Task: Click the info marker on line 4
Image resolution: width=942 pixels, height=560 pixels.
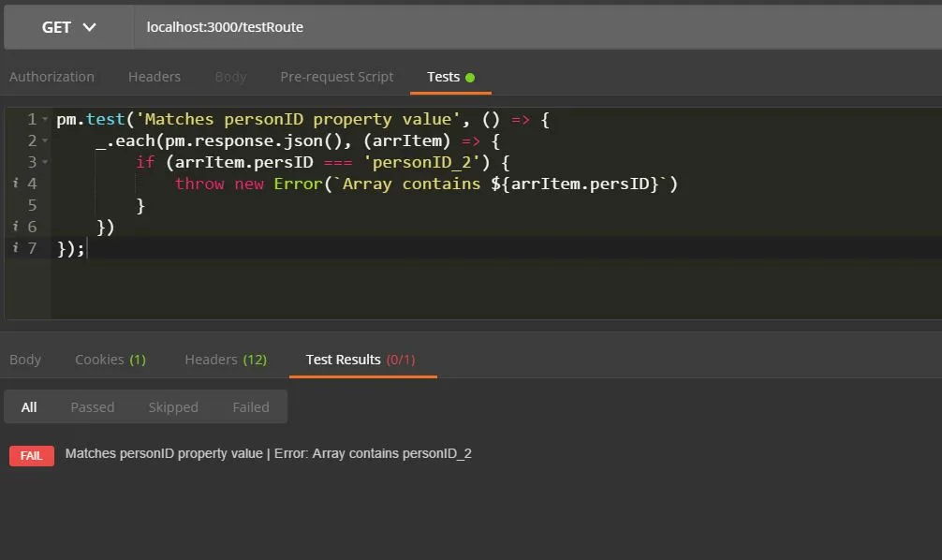Action: point(16,183)
